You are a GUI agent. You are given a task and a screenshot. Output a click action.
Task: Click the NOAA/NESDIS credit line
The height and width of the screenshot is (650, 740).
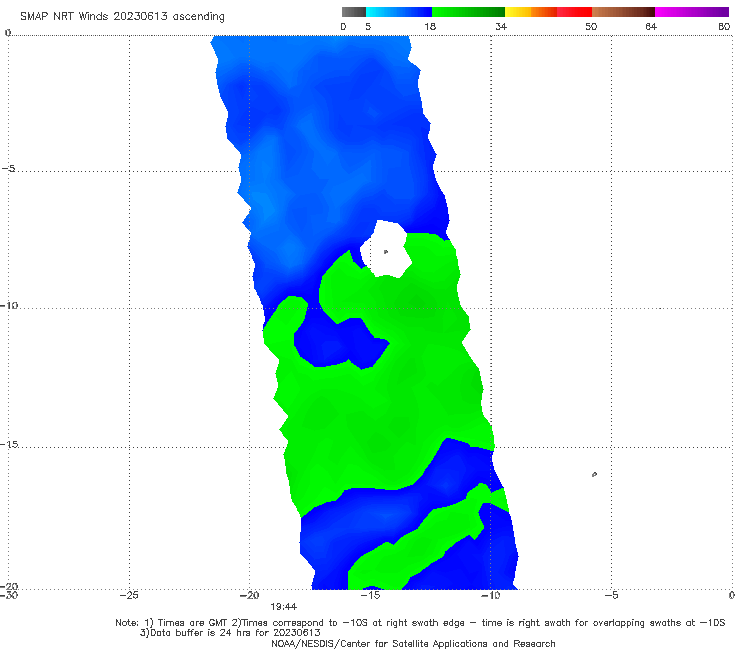tap(413, 643)
